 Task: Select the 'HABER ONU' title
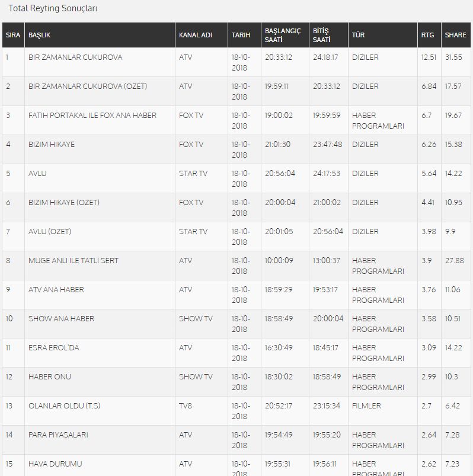pos(50,377)
